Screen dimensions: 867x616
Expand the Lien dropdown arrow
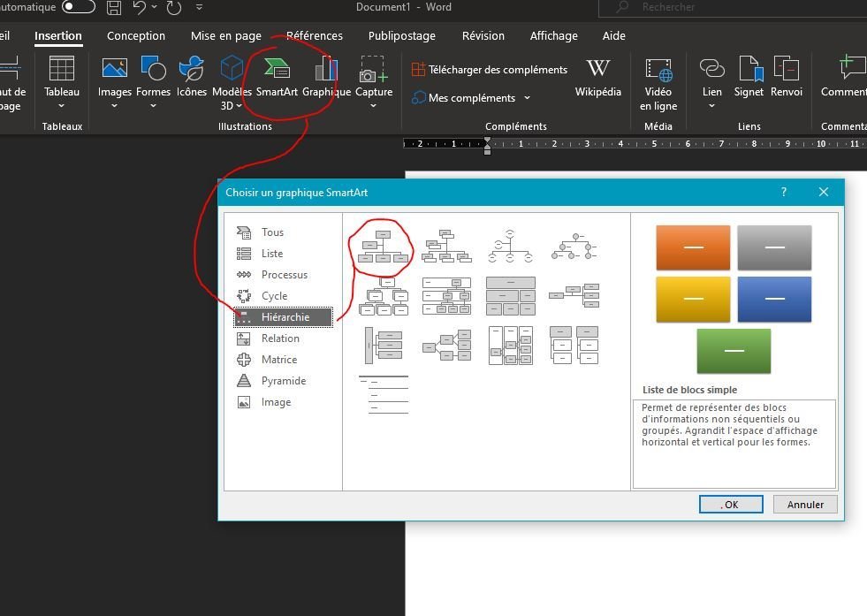tap(711, 106)
